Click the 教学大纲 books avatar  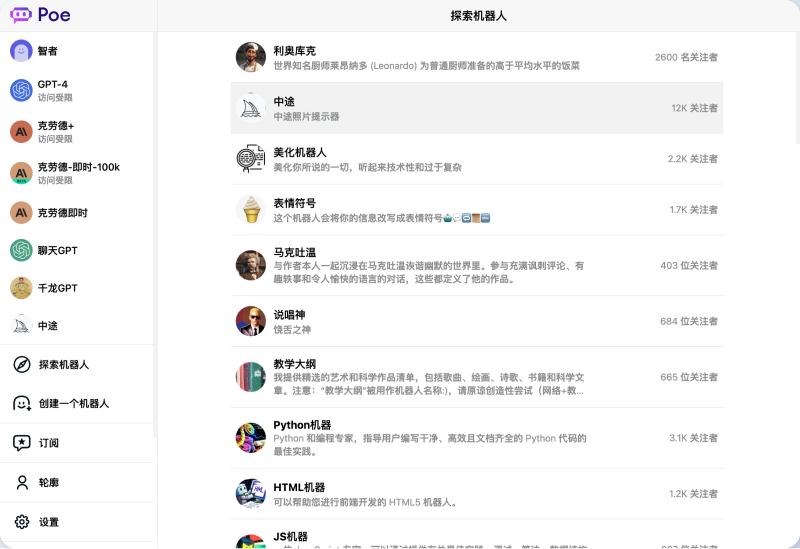(251, 377)
